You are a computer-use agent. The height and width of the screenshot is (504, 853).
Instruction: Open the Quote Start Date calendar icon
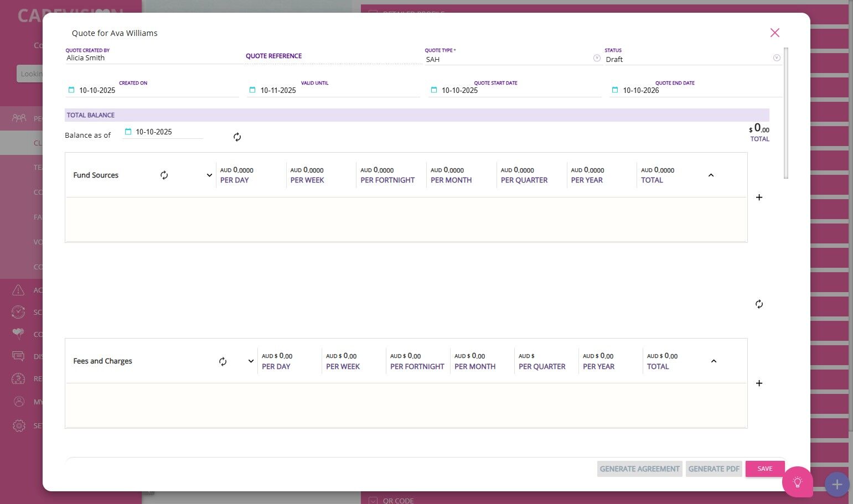(x=434, y=90)
